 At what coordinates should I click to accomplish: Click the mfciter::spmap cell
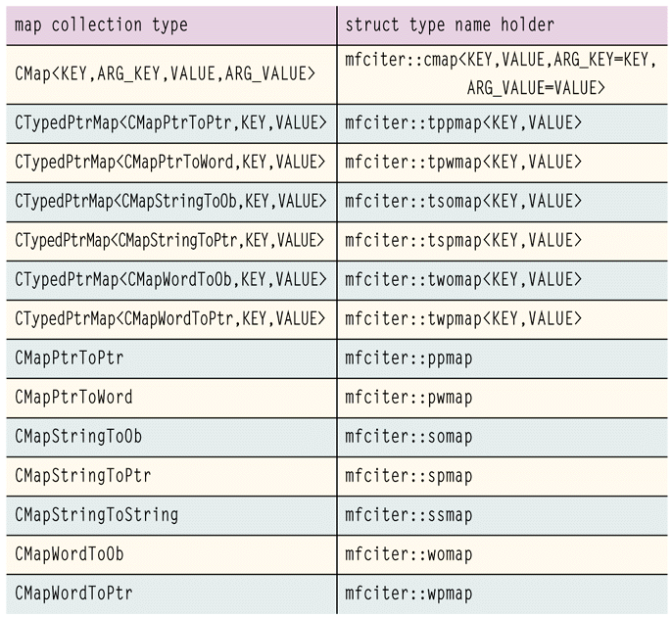point(408,475)
